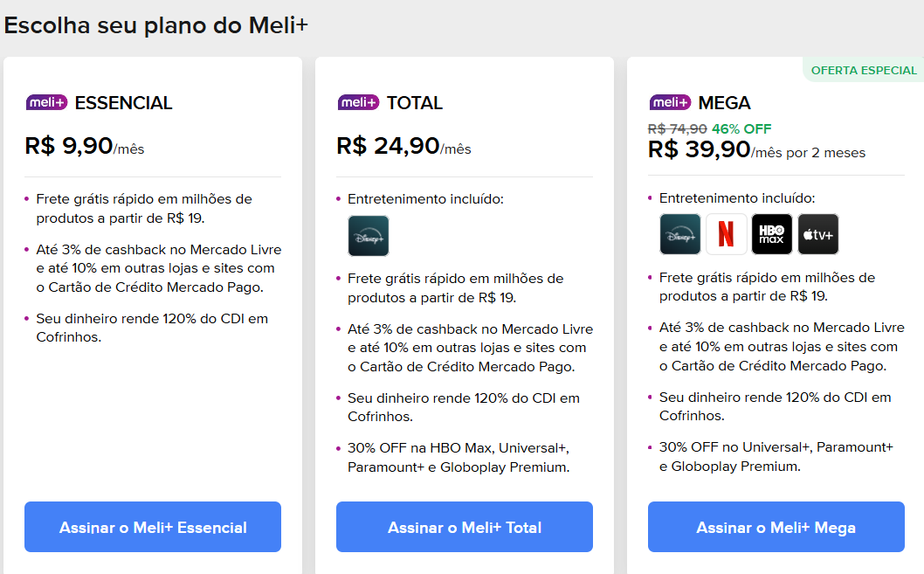Click the Oferta Especial tag
The image size is (924, 574).
point(864,71)
